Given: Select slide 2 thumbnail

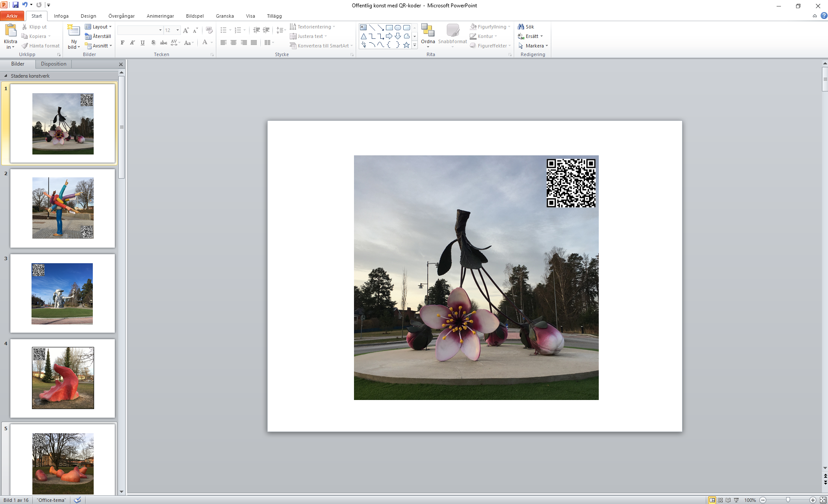Looking at the screenshot, I should click(x=63, y=208).
